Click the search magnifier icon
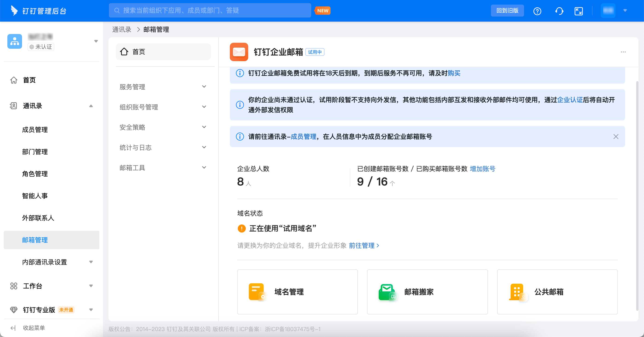 click(117, 11)
